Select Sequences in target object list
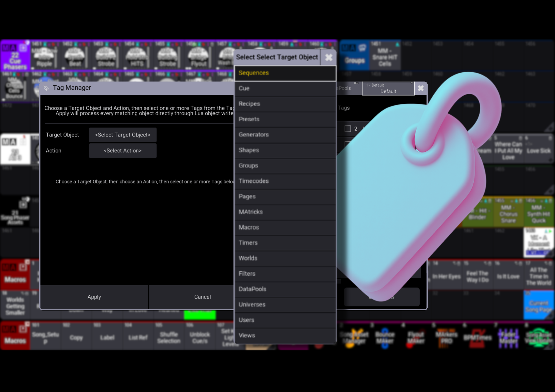 pos(285,73)
